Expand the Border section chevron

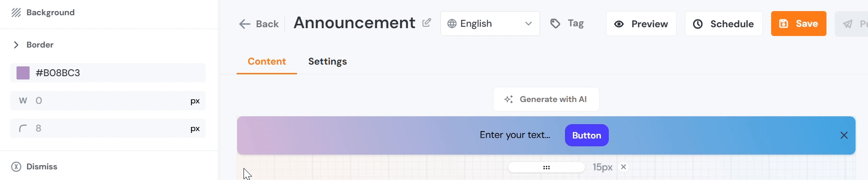[16, 45]
